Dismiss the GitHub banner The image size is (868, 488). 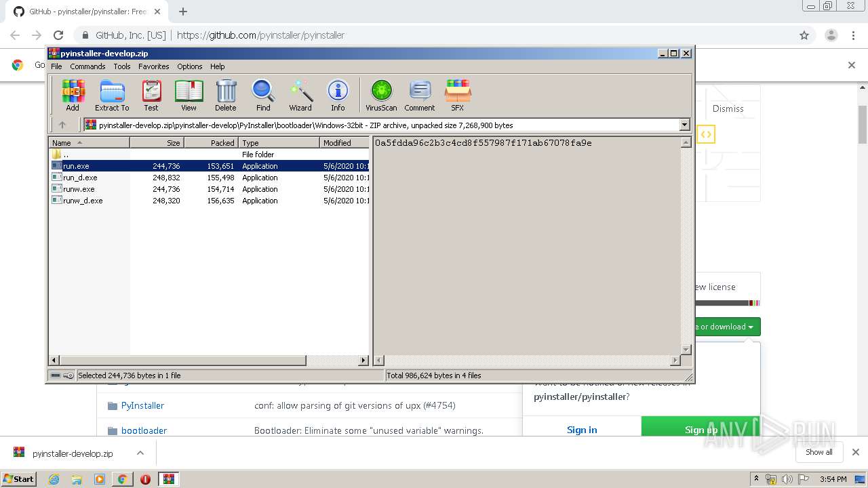(x=728, y=108)
